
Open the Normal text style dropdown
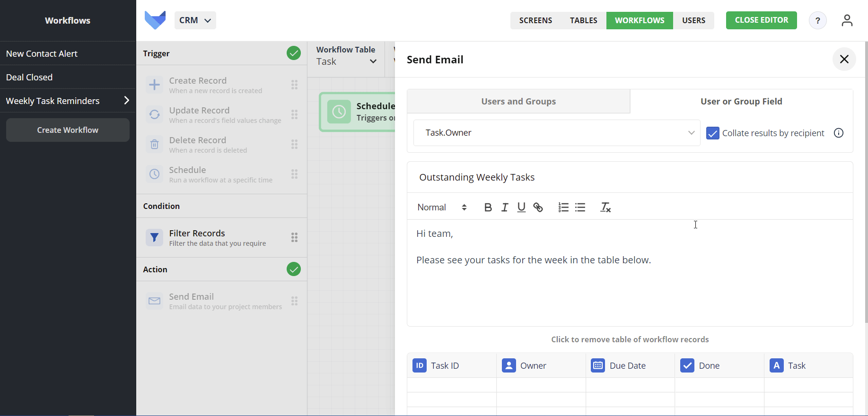(442, 208)
